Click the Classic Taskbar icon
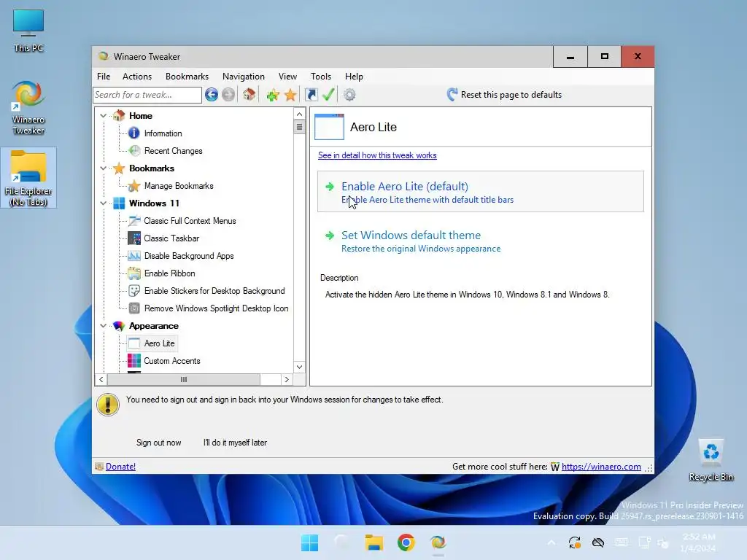747x560 pixels. pos(134,238)
